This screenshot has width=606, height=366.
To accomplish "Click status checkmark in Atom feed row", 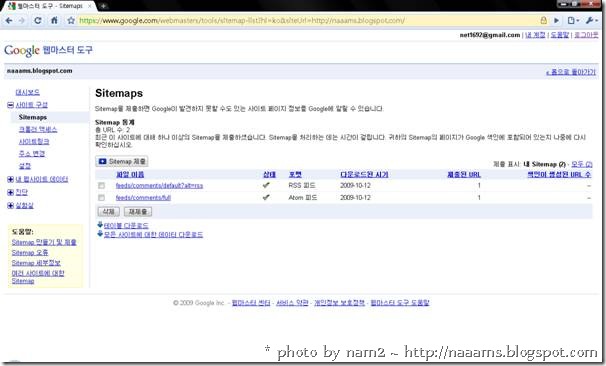I will click(x=266, y=197).
